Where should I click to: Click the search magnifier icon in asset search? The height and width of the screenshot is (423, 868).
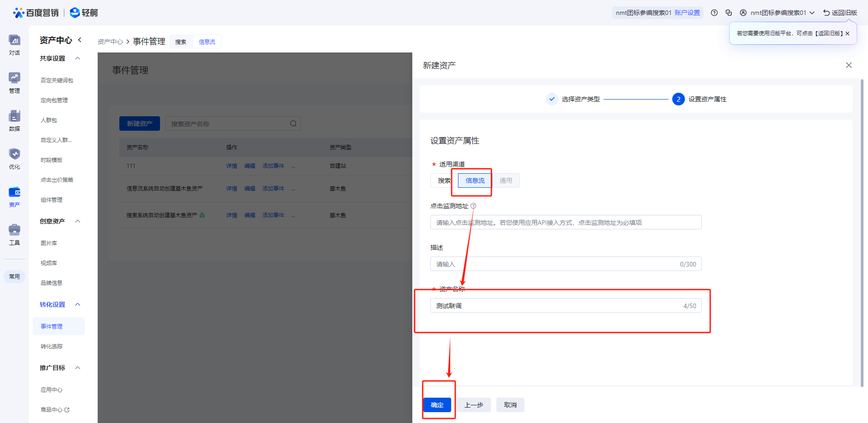293,124
